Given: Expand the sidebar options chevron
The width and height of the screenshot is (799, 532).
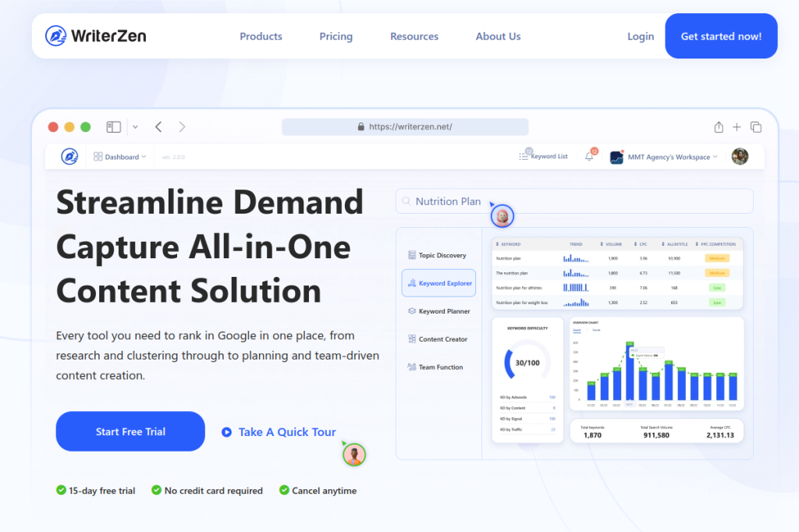Looking at the screenshot, I should (x=135, y=127).
